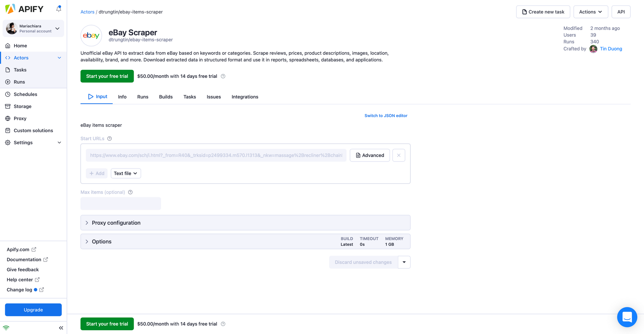Open Documentation external link
The height and width of the screenshot is (334, 644).
coord(27,259)
